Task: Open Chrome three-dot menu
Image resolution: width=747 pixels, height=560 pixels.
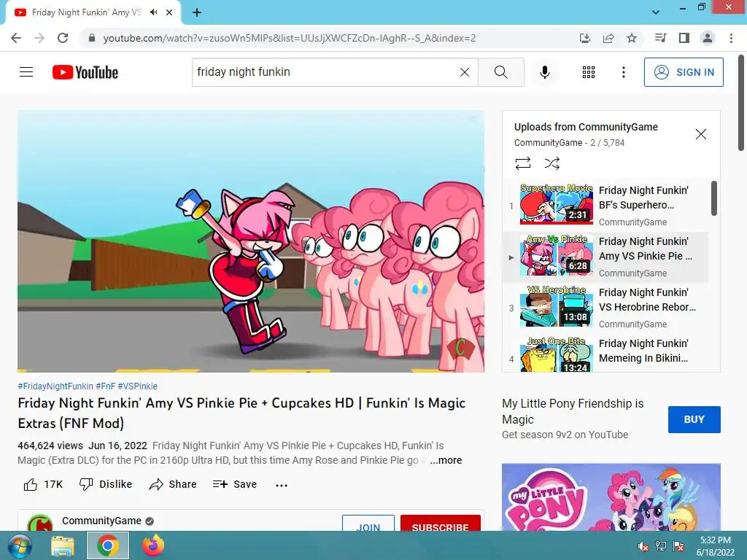Action: coord(731,38)
